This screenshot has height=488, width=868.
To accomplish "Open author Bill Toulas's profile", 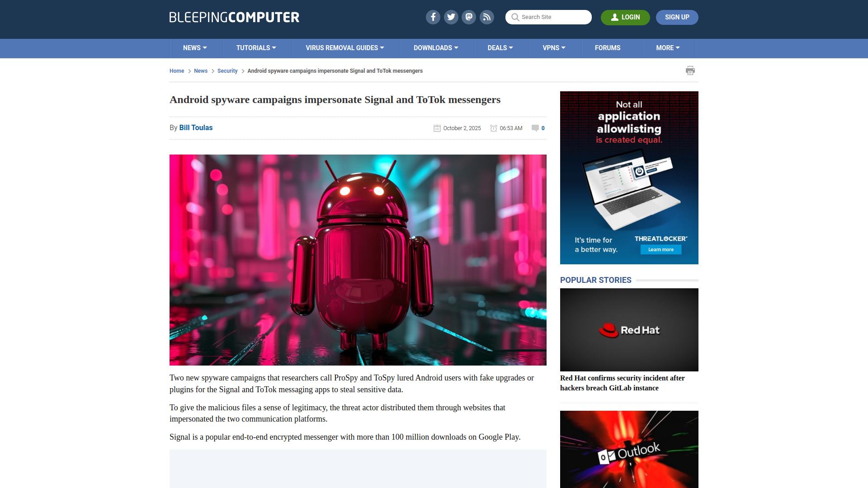I will [x=195, y=128].
